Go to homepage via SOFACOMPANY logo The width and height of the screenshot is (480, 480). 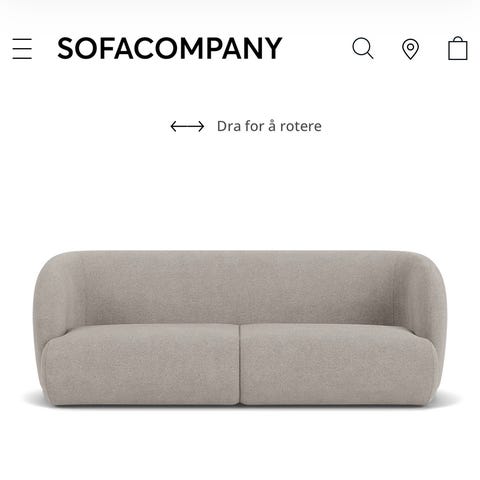tap(170, 48)
